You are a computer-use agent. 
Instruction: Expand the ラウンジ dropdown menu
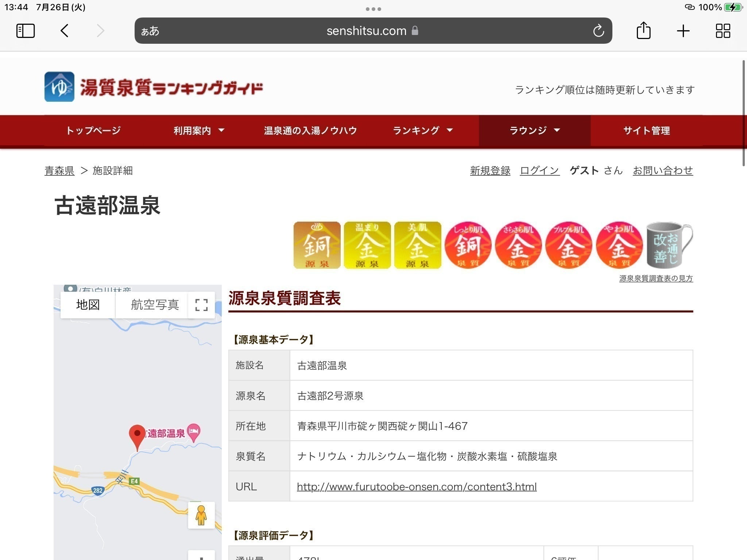tap(534, 131)
